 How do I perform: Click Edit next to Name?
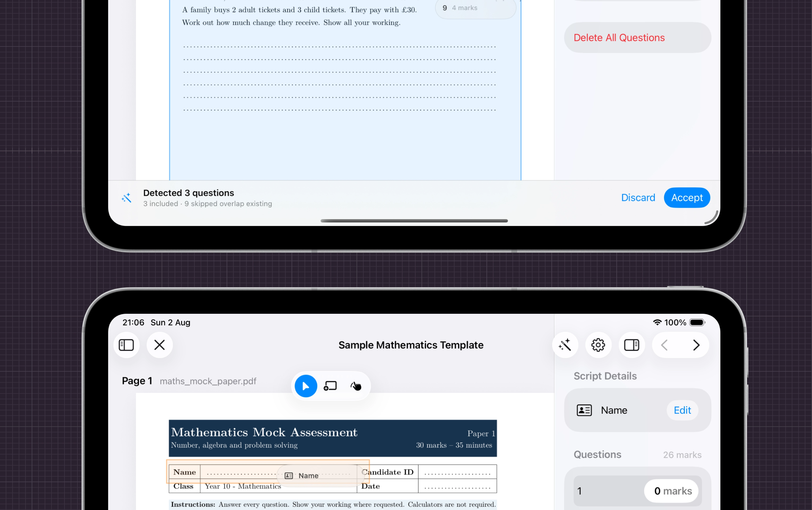point(682,410)
